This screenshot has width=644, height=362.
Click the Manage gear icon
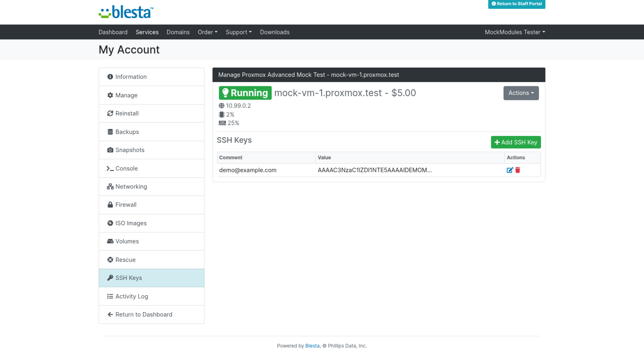(110, 95)
